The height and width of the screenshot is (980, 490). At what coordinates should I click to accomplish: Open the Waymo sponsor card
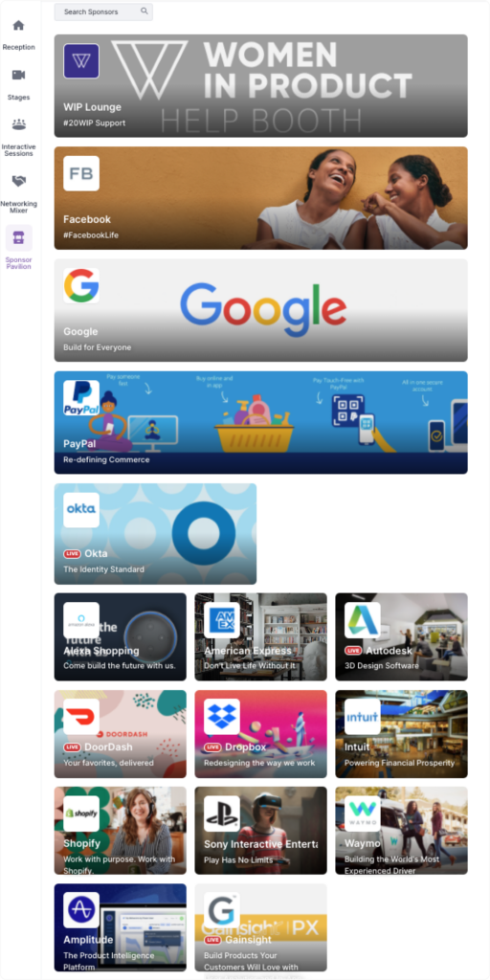(x=401, y=831)
